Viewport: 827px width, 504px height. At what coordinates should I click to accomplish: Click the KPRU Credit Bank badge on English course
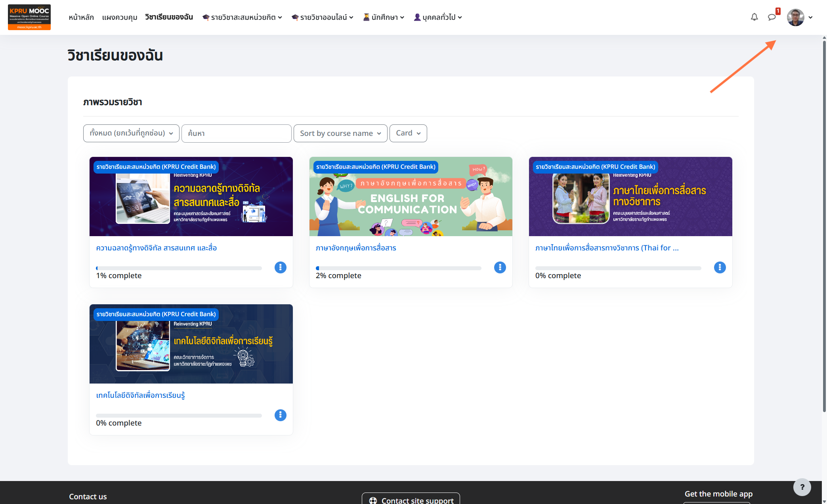pos(376,167)
